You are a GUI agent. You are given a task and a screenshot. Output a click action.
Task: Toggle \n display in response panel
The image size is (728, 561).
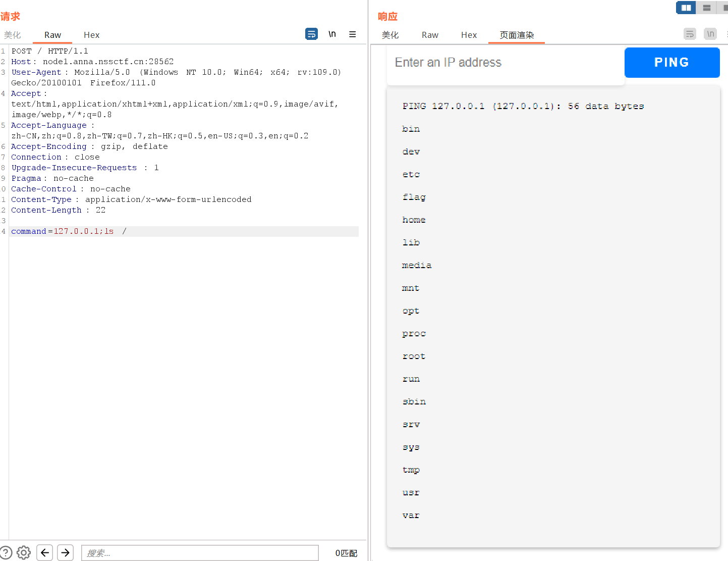pyautogui.click(x=710, y=34)
